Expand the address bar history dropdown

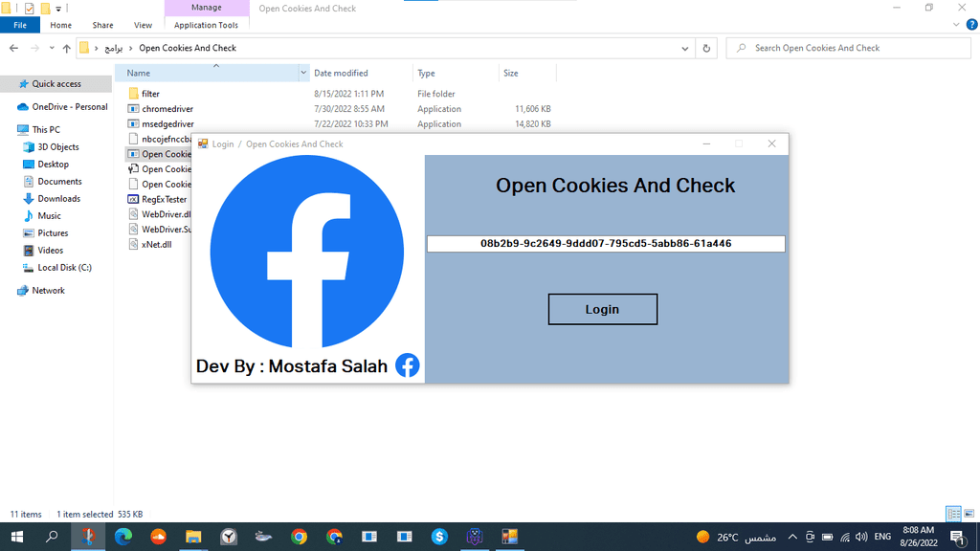(684, 48)
